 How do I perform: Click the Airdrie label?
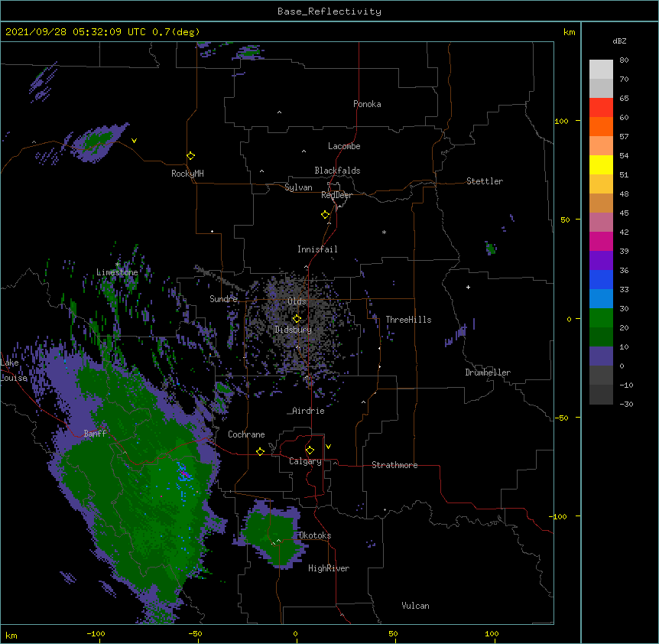[x=308, y=411]
